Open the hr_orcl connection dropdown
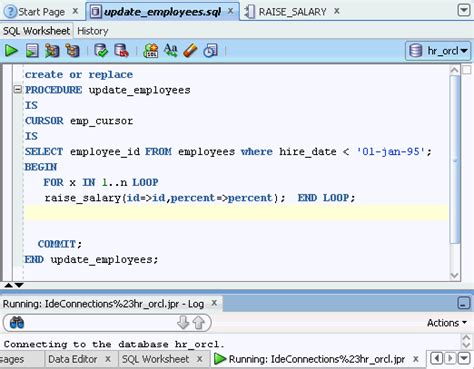This screenshot has height=369, width=474. (438, 51)
